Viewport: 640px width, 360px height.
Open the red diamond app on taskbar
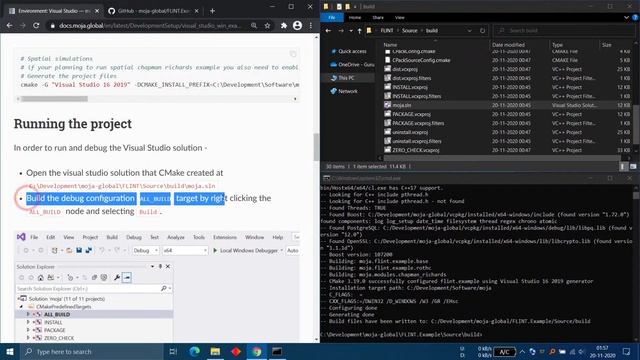pos(236,351)
